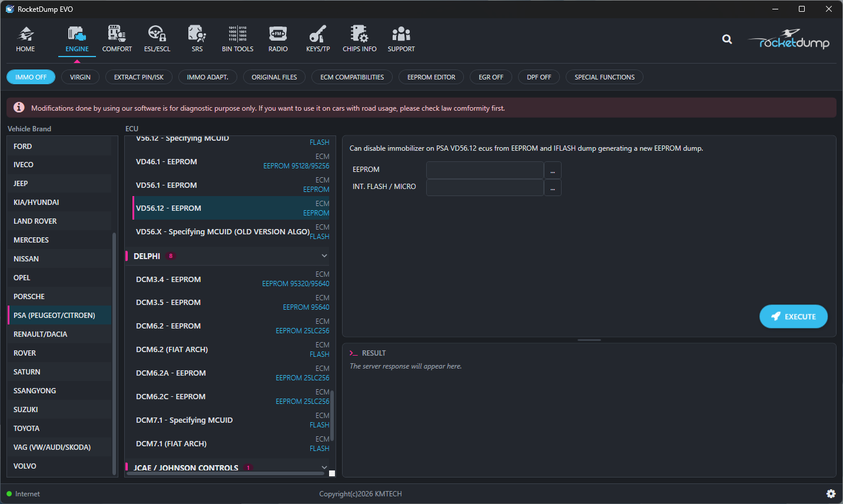The height and width of the screenshot is (504, 843).
Task: Collapse the DELPHI ECU group
Action: point(324,256)
